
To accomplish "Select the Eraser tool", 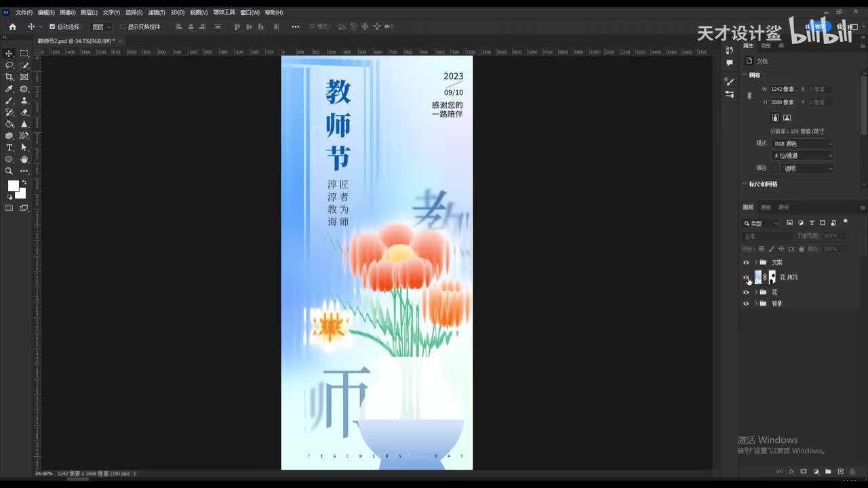I will [24, 112].
